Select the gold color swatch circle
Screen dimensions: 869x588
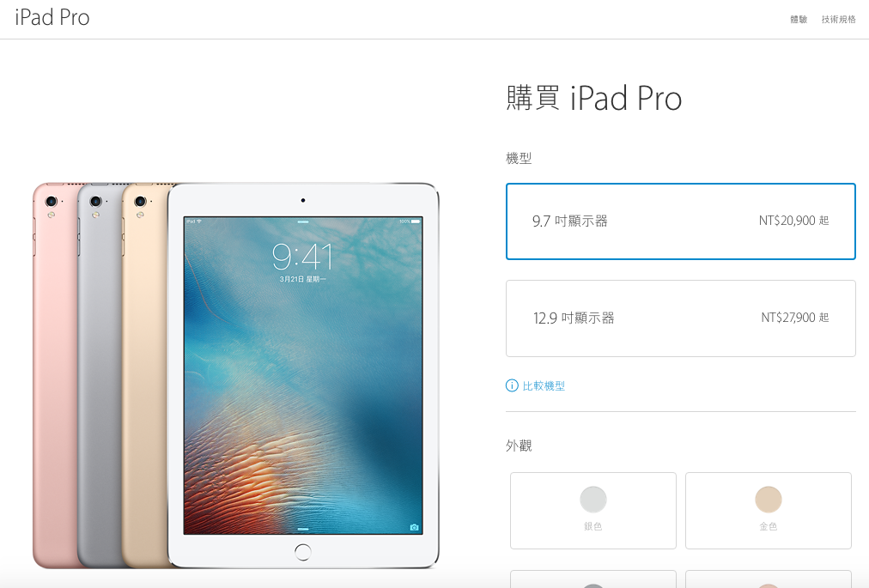(769, 500)
